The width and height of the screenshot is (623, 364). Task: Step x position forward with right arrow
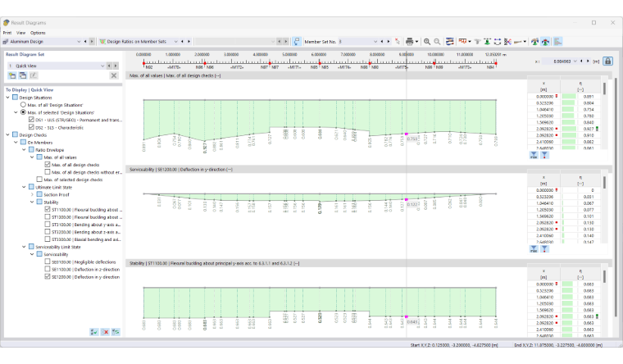(x=588, y=61)
